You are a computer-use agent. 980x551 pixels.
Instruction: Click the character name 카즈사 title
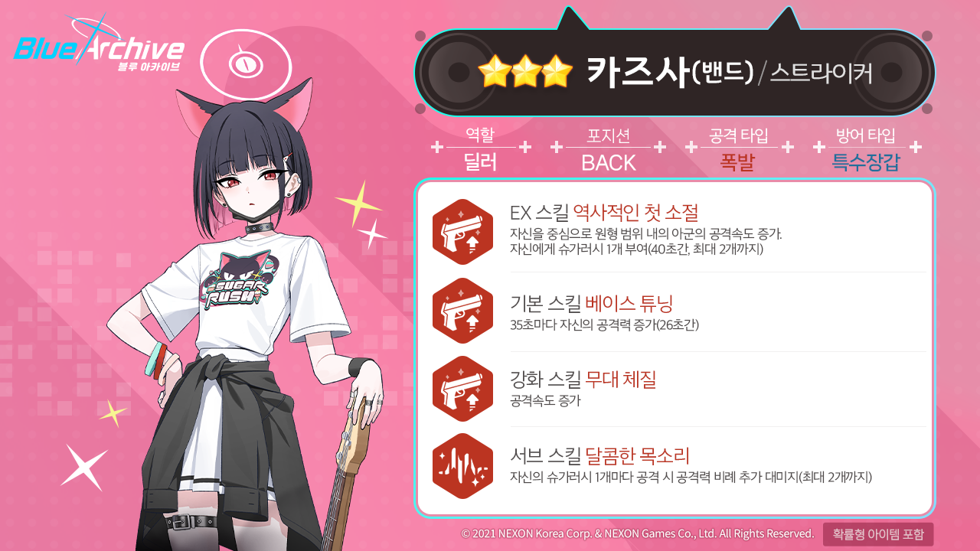tap(637, 72)
